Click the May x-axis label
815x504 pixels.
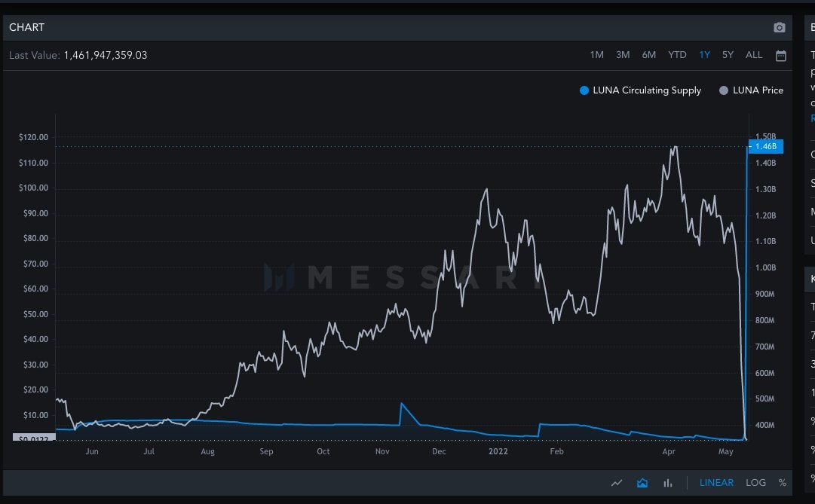pyautogui.click(x=725, y=451)
